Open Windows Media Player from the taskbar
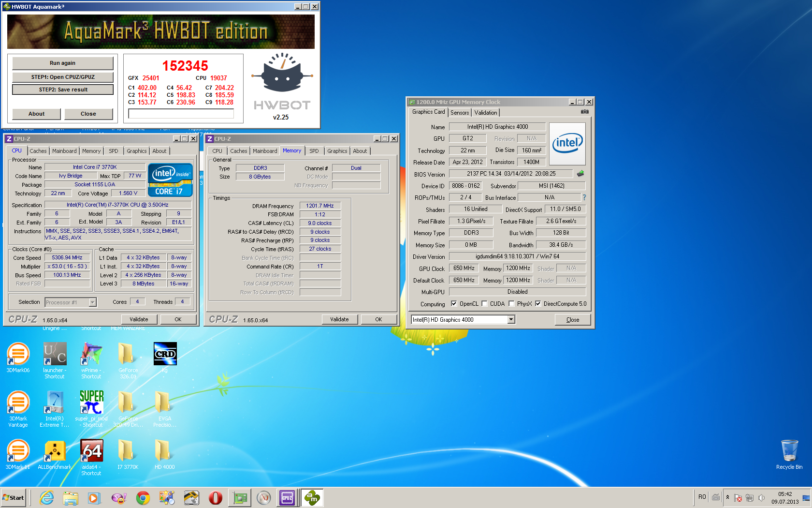This screenshot has height=508, width=812. [x=94, y=497]
